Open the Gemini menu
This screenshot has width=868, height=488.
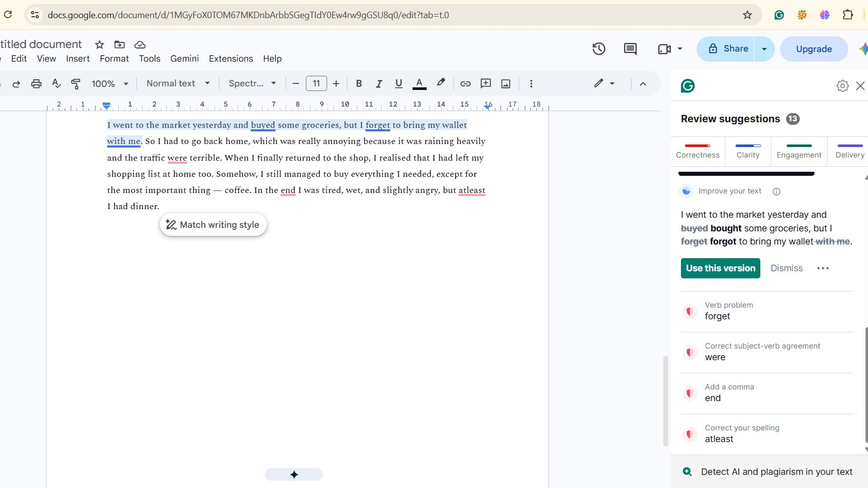(185, 59)
